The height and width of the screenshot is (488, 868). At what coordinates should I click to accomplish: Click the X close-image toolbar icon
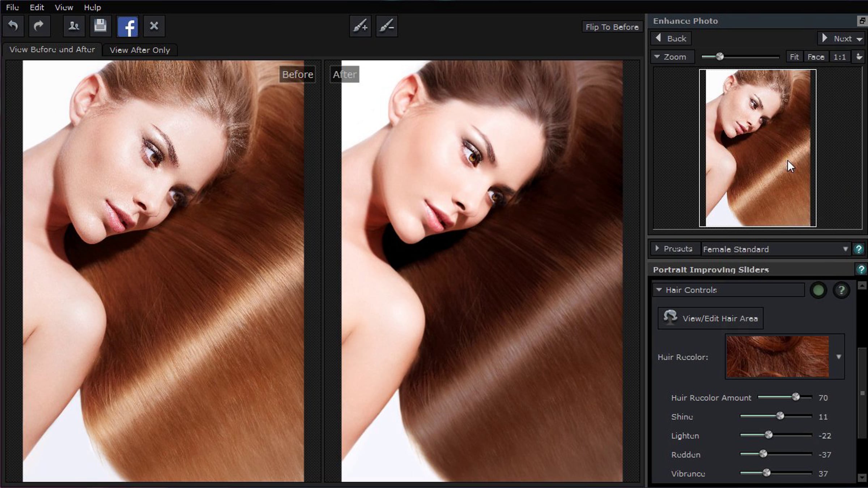pos(154,26)
